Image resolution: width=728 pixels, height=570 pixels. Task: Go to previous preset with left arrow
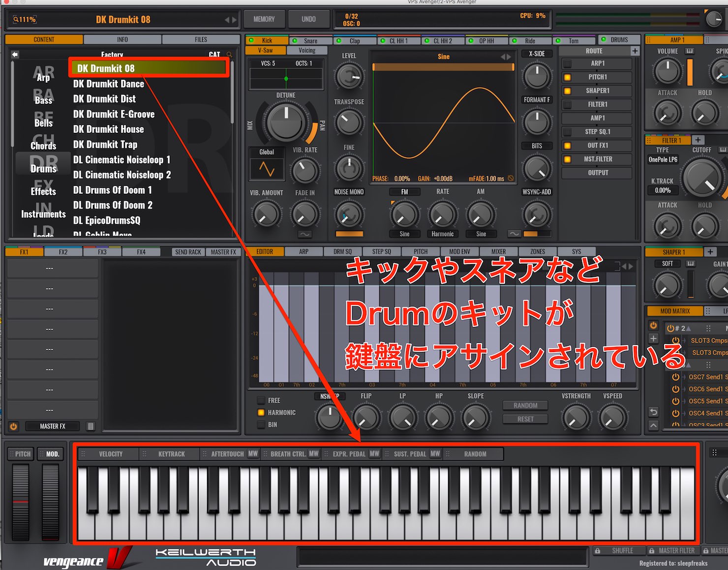pyautogui.click(x=227, y=20)
